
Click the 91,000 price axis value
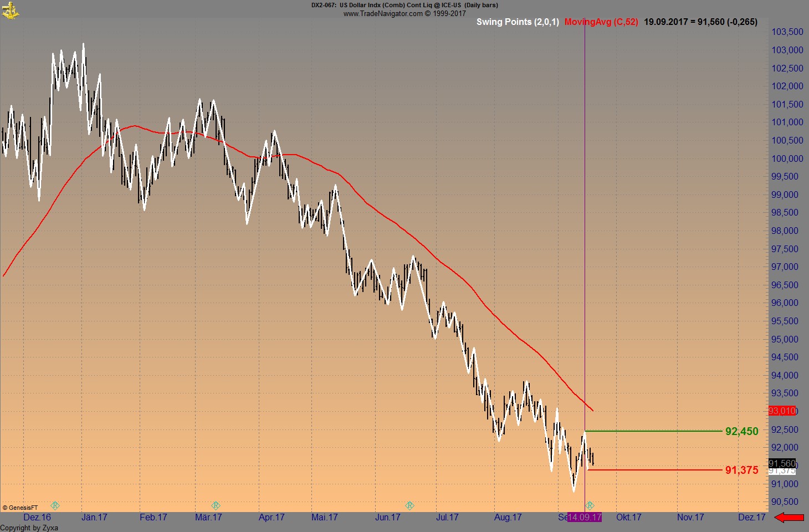coord(785,484)
